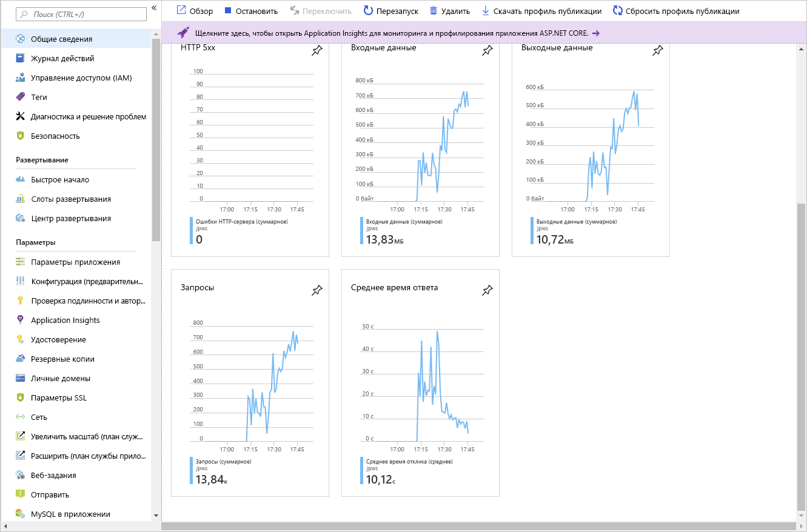
Task: Click the Расширить (план службы) icon
Action: (x=20, y=456)
